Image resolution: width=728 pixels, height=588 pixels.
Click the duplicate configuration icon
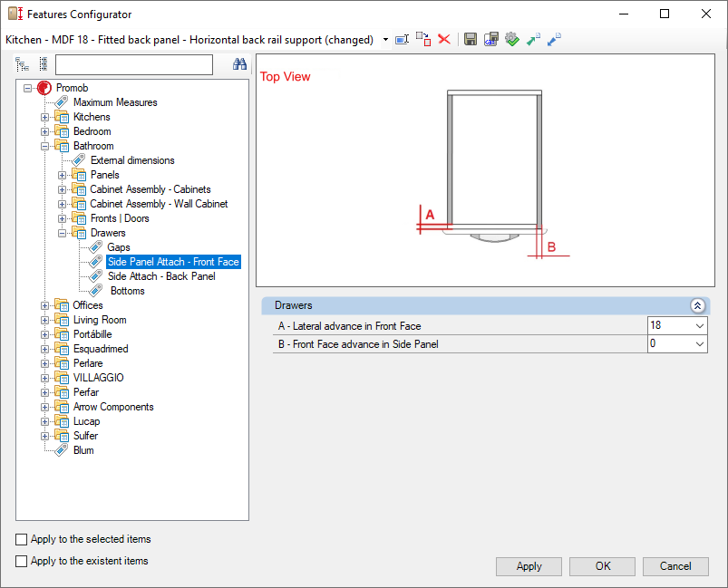point(423,40)
